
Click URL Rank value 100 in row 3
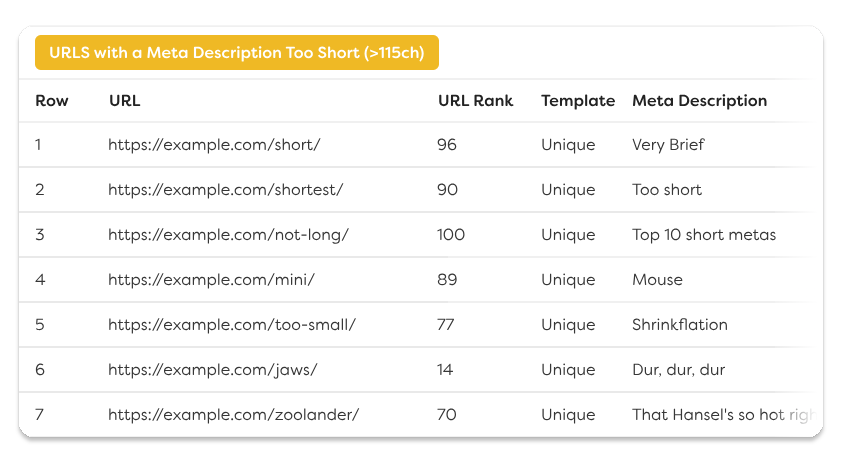tap(451, 235)
